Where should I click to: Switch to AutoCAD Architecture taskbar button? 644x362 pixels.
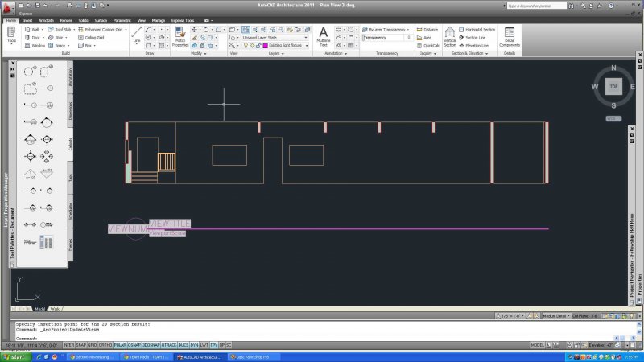(200, 357)
